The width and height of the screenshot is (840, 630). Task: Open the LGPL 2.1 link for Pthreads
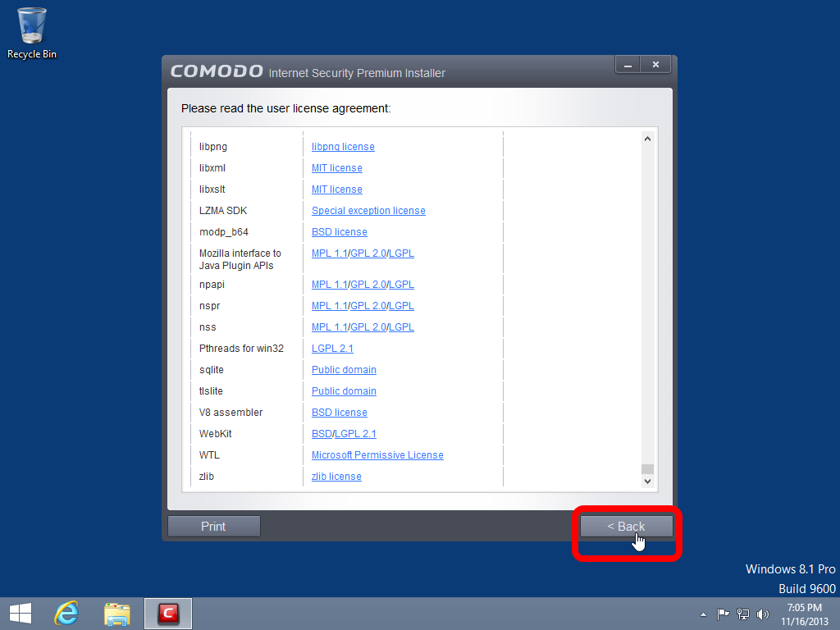[x=333, y=349]
